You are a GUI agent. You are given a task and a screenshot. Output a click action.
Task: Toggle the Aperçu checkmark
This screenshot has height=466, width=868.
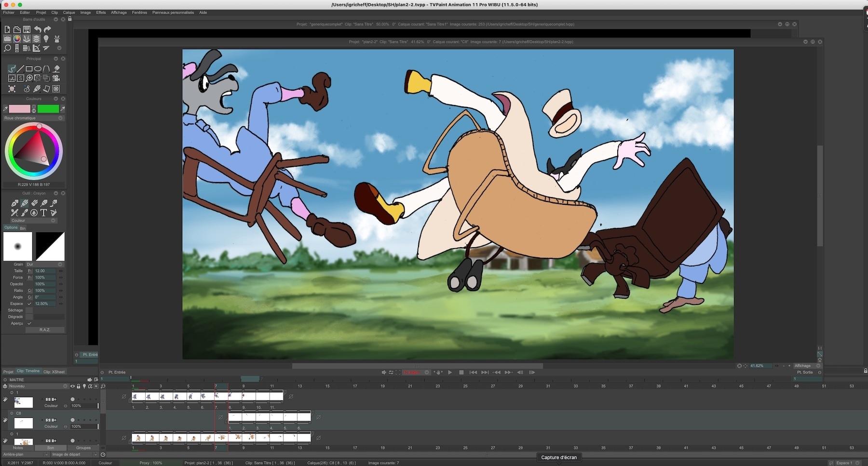click(29, 323)
